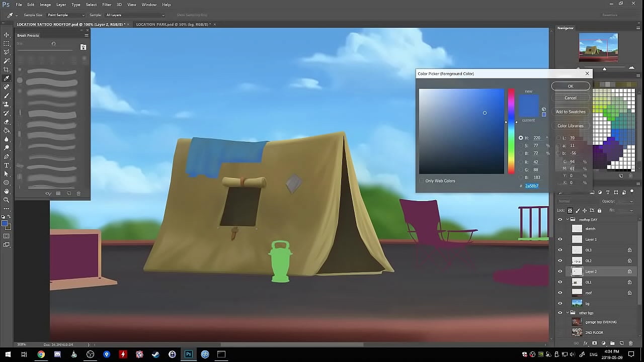The width and height of the screenshot is (644, 362).
Task: Enable the Only Web Colors checkbox
Action: click(422, 181)
